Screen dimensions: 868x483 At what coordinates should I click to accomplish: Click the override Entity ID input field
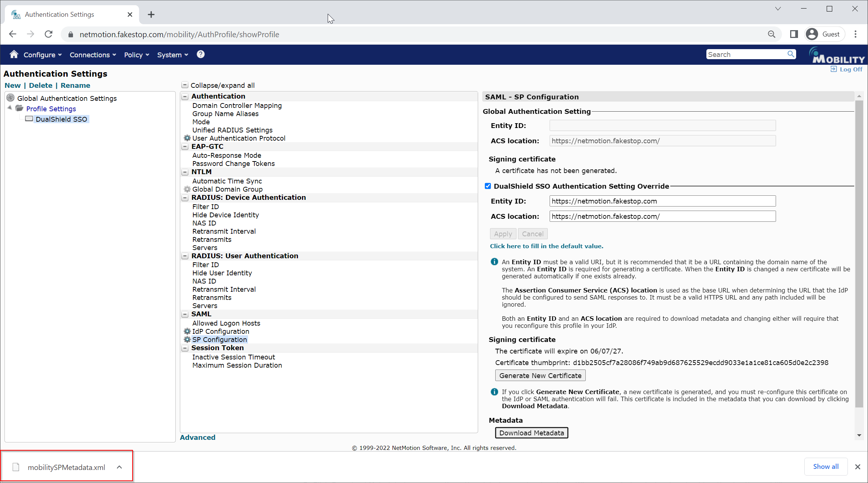tap(662, 201)
